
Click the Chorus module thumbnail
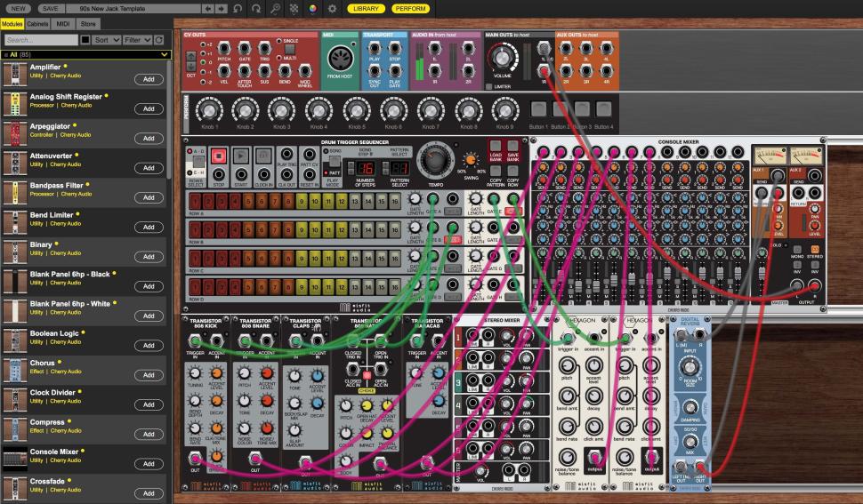pyautogui.click(x=15, y=371)
